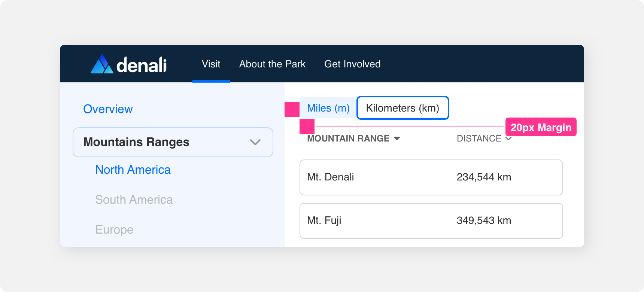Click the denali wordmark text

(142, 65)
